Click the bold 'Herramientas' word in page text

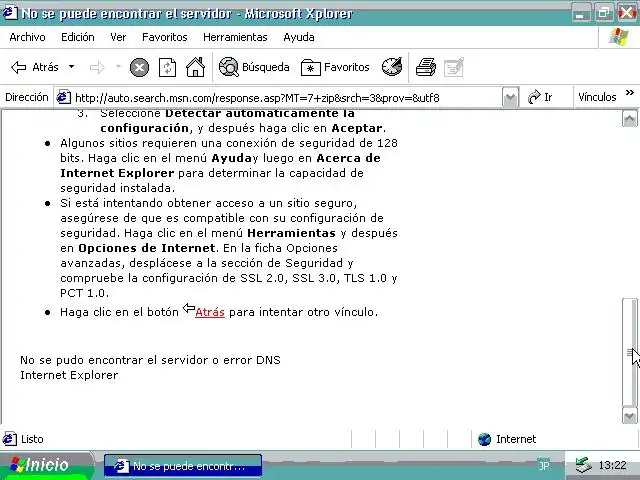click(x=291, y=233)
